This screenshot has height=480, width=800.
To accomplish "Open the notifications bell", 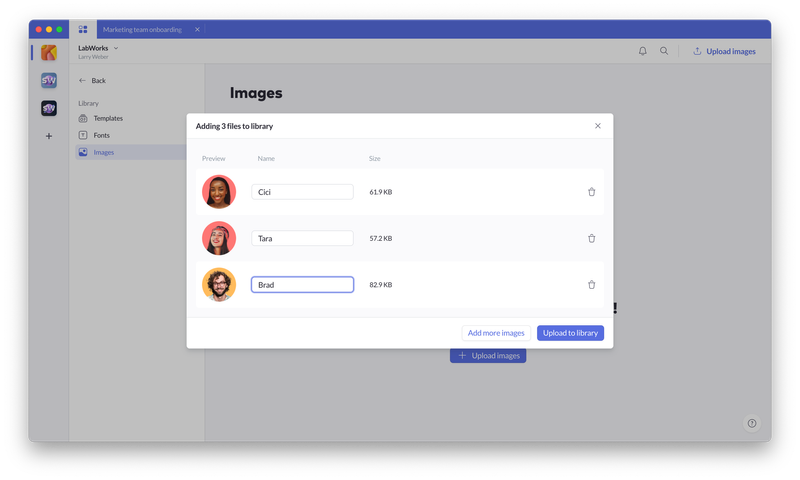I will (642, 51).
